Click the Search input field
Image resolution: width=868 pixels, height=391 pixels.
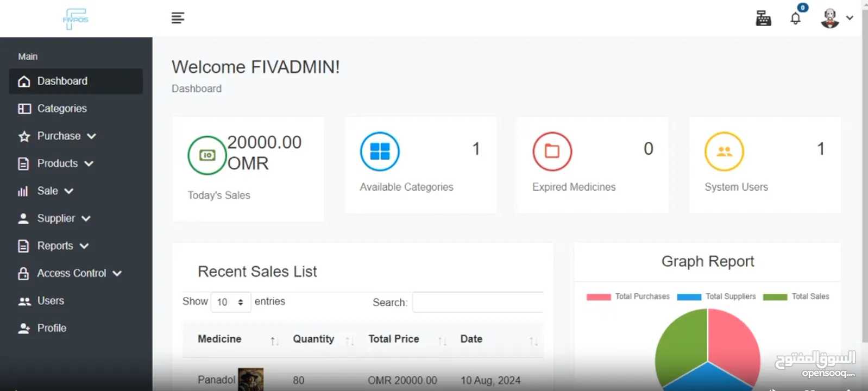(x=478, y=302)
